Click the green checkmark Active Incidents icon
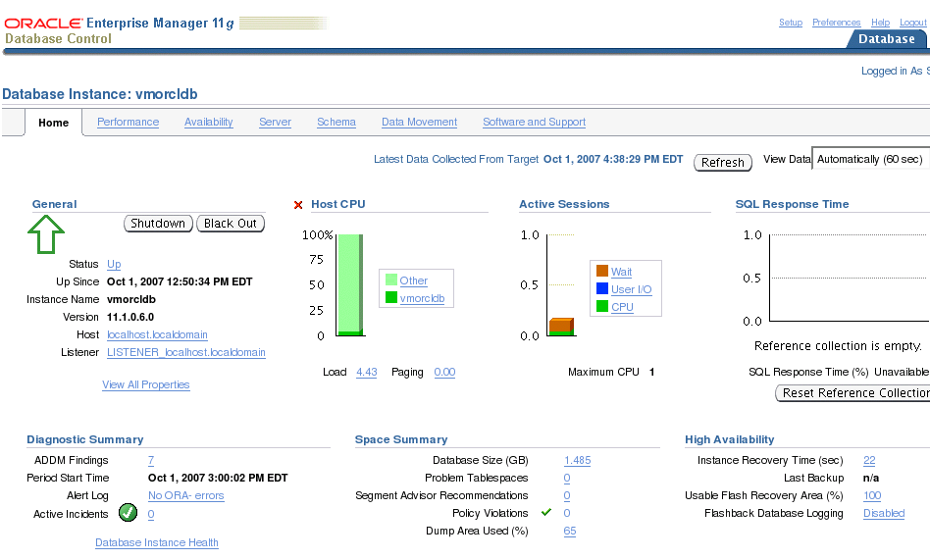 128,513
